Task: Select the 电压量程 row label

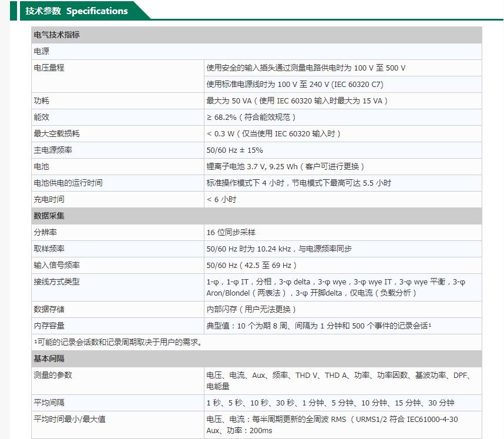Action: tap(49, 68)
